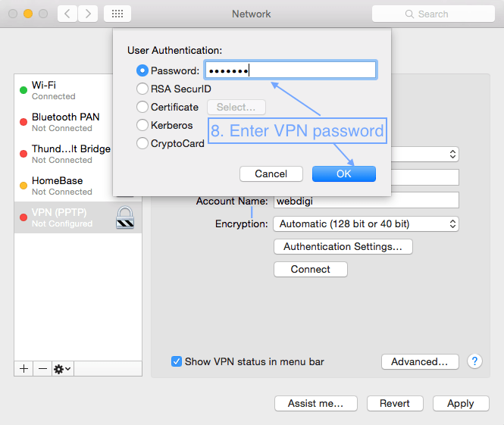
Task: Click the yellow HomeBase status dot
Action: point(23,186)
